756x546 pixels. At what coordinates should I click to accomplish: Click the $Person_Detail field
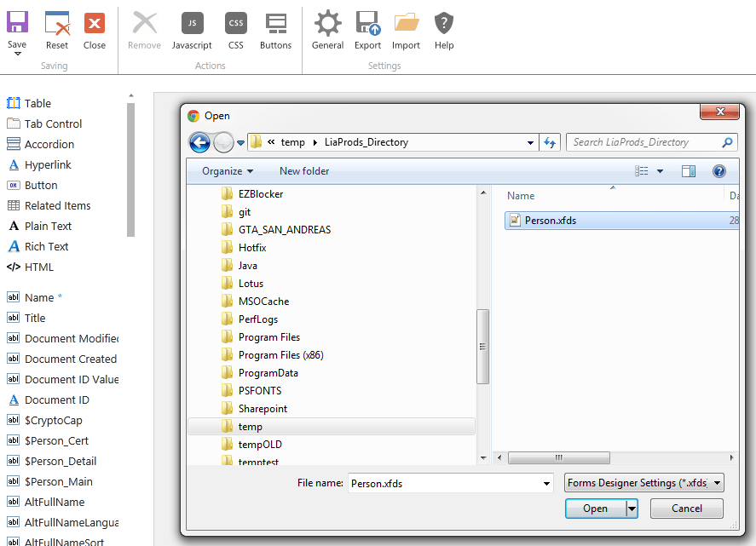pos(52,461)
